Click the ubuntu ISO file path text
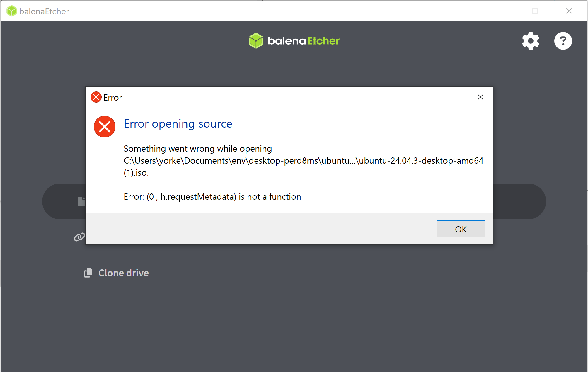The image size is (588, 372). coord(303,161)
